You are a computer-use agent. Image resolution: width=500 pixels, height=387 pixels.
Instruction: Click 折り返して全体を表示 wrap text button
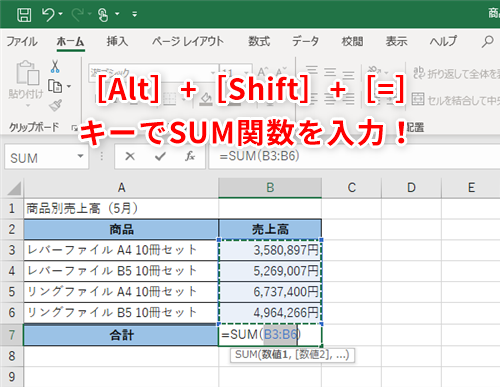click(456, 73)
